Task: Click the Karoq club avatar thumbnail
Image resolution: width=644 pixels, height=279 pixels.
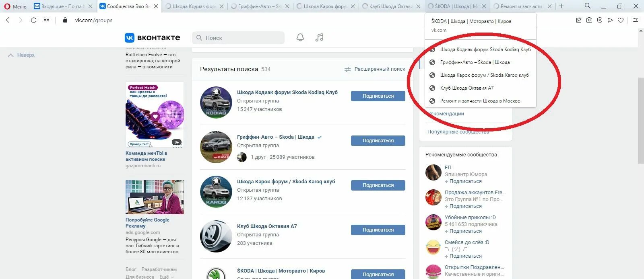Action: pos(216,192)
